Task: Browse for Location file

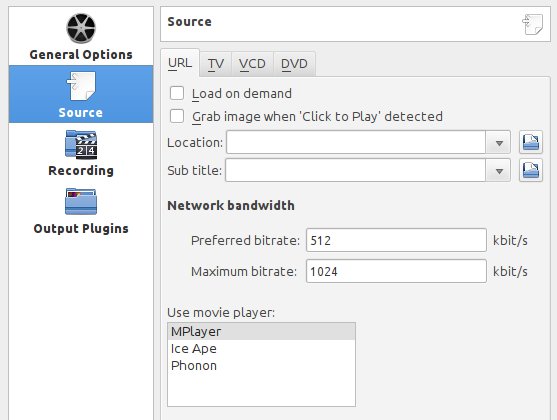Action: coord(531,142)
